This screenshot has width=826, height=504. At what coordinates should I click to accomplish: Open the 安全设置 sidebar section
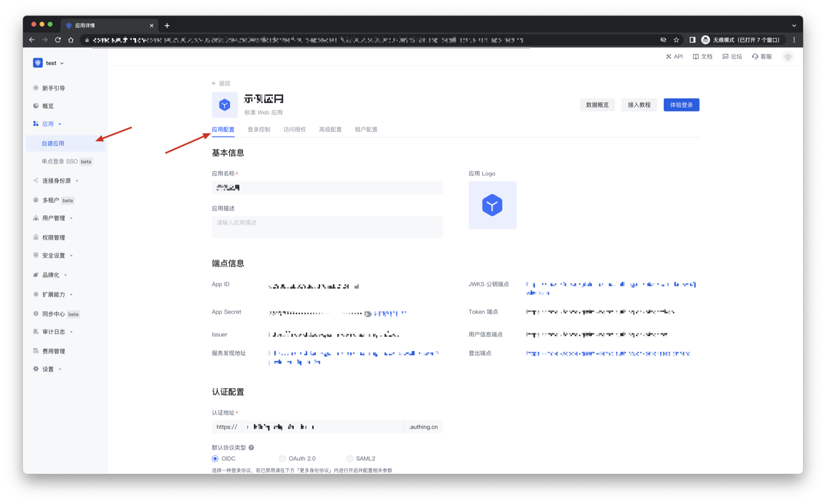coord(52,255)
